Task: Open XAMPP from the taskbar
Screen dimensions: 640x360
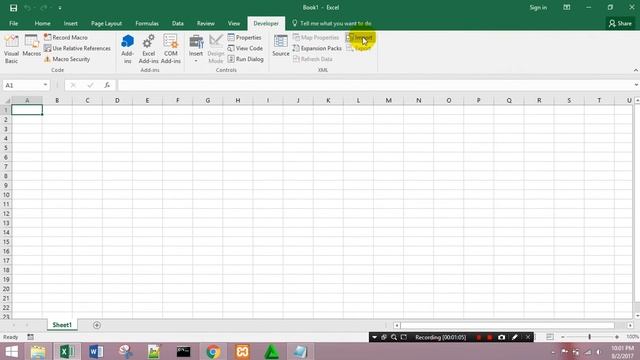Action: [x=242, y=351]
